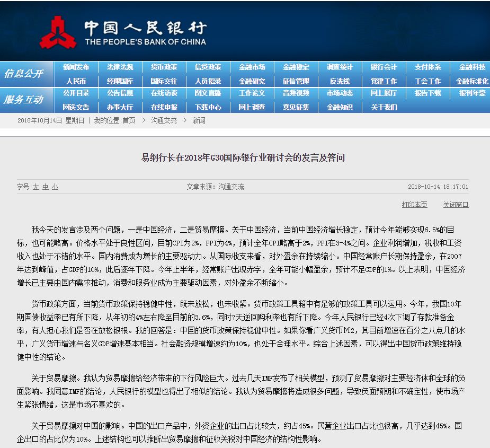Click the 关闭窗口 link
490x448 pixels.
pyautogui.click(x=456, y=205)
